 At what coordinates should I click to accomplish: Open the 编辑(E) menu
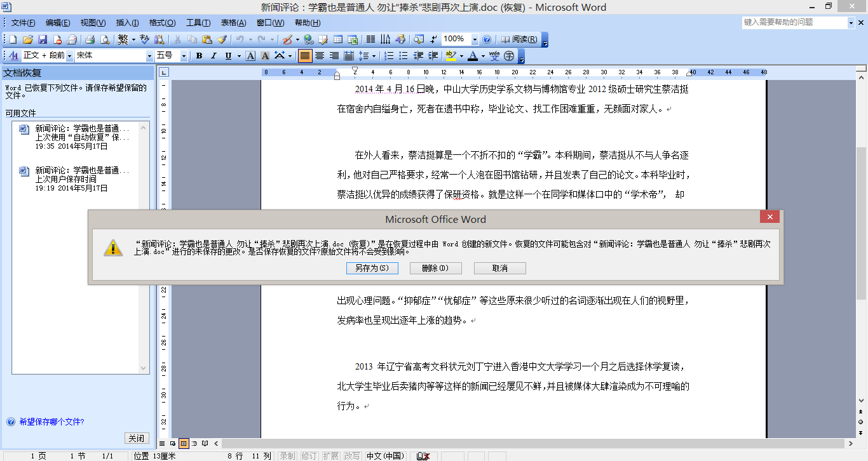[58, 23]
